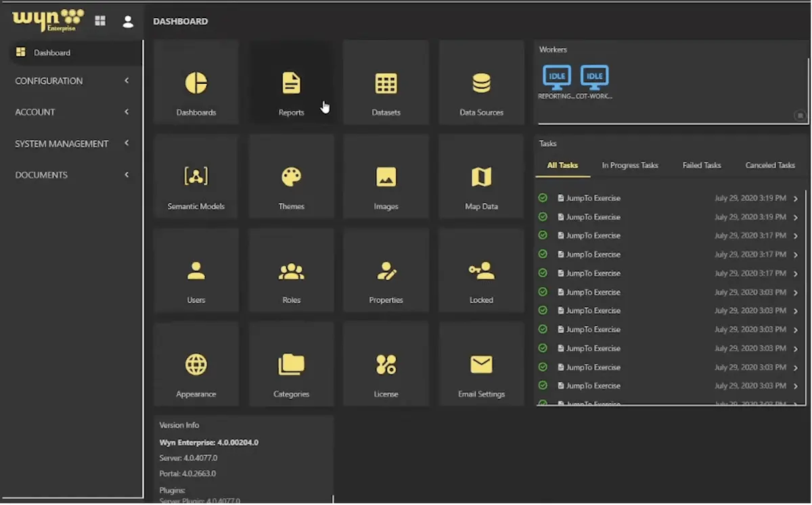This screenshot has height=505, width=812.
Task: Open the Users tile
Action: click(196, 270)
